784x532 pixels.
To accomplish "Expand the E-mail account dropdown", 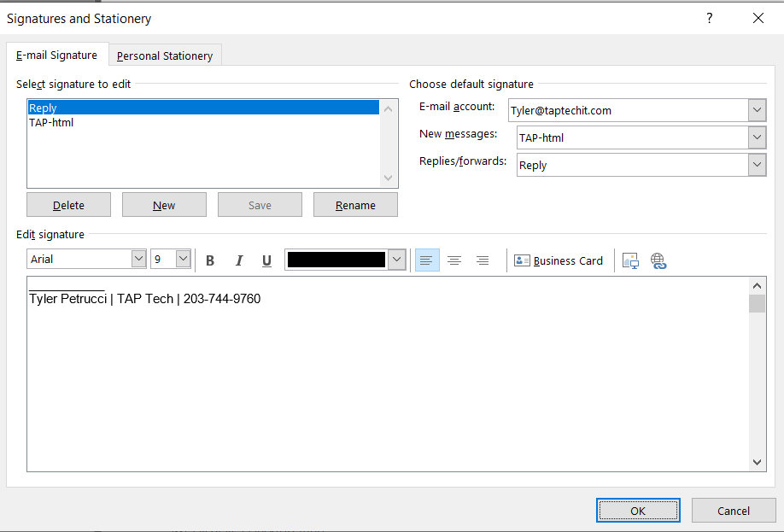I will click(757, 110).
